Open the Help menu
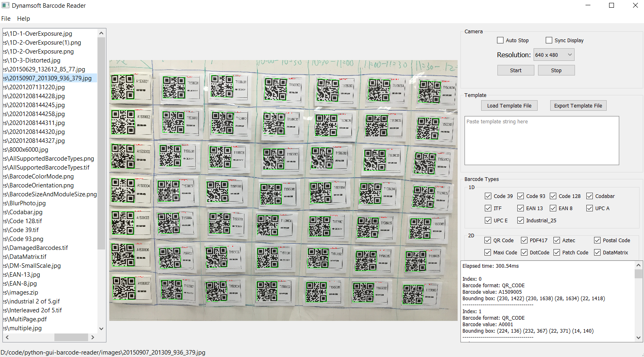Image resolution: width=644 pixels, height=357 pixels. click(x=24, y=19)
